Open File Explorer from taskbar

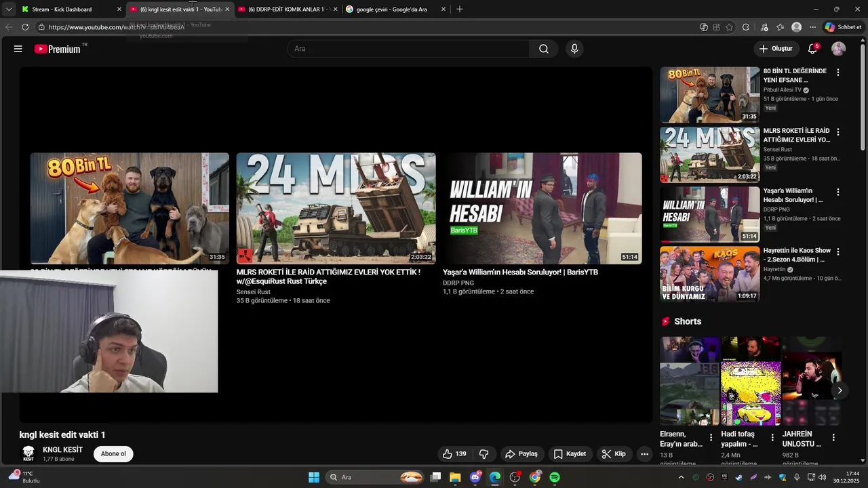coord(455,477)
